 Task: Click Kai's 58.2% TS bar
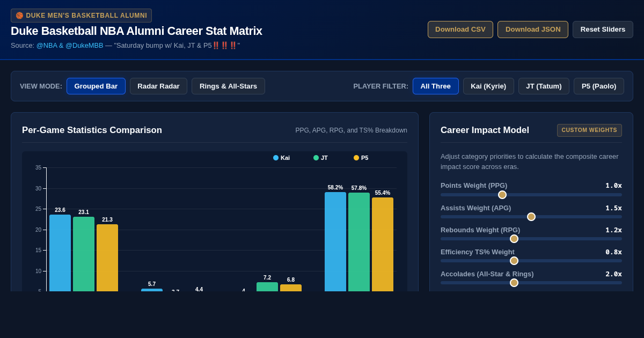[335, 241]
